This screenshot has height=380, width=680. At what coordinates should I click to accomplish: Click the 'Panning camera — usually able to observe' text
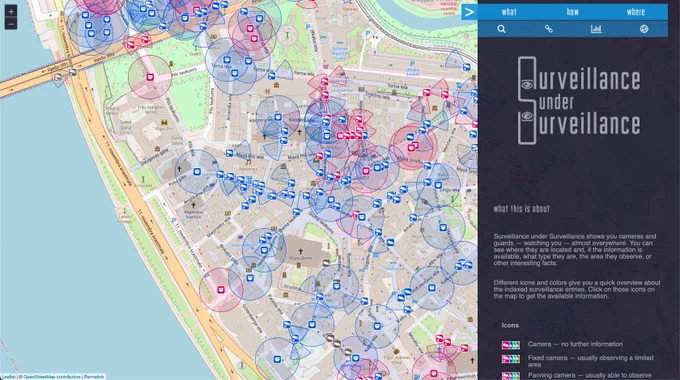point(590,376)
